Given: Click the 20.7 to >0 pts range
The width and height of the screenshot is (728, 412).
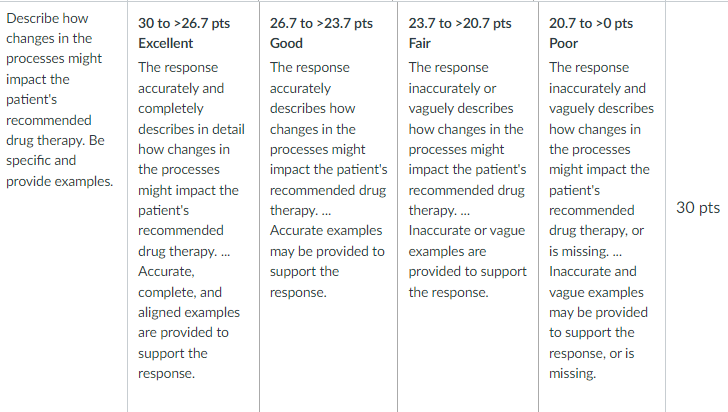Looking at the screenshot, I should click(x=591, y=23).
